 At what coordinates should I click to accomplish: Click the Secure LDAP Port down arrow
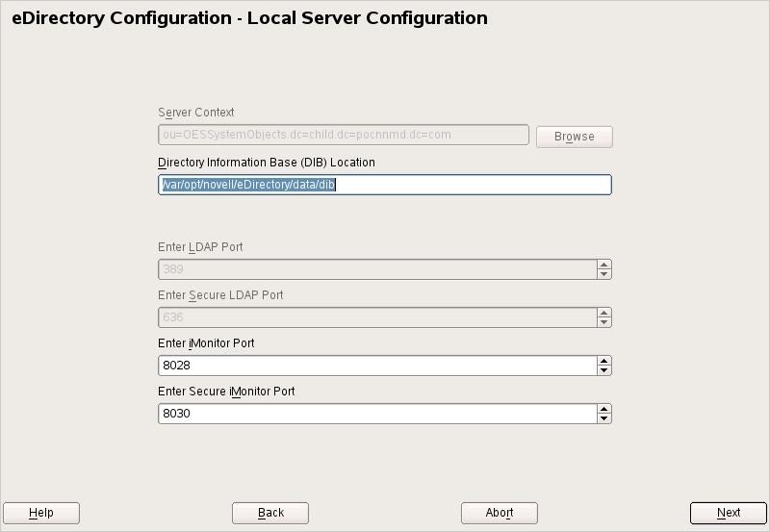(603, 322)
